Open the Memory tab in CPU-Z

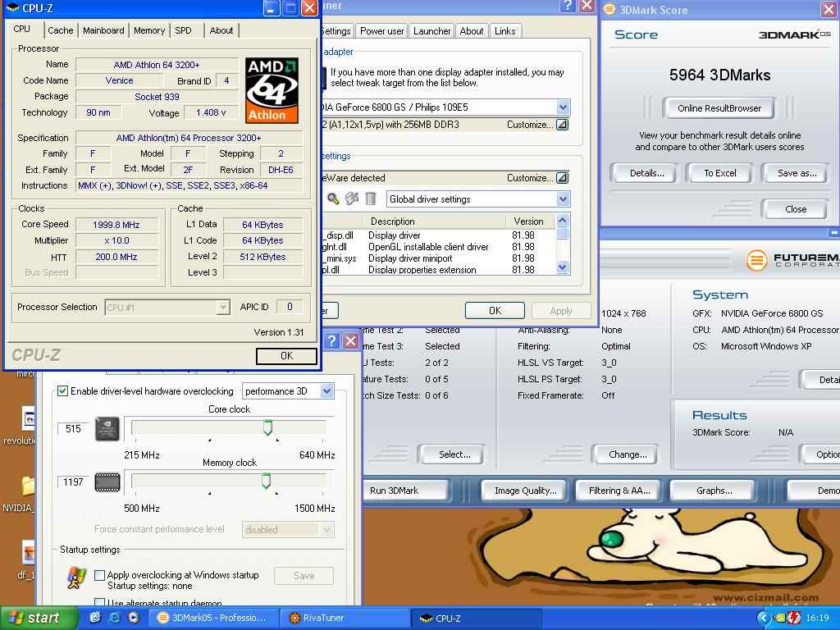[149, 30]
